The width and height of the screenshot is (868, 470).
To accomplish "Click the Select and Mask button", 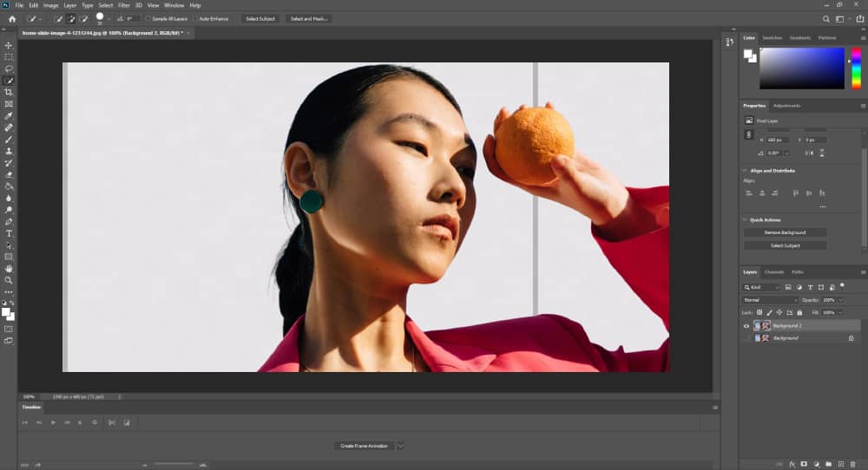I will pos(309,19).
